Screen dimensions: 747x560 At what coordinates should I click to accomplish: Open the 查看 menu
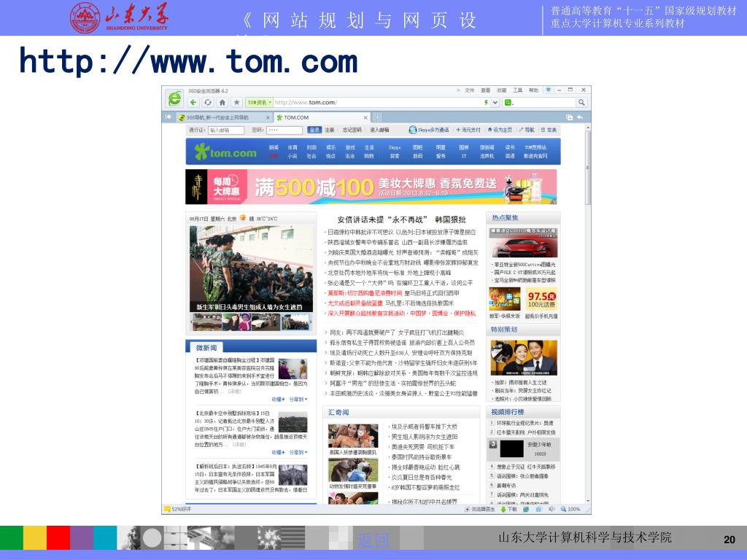point(485,90)
